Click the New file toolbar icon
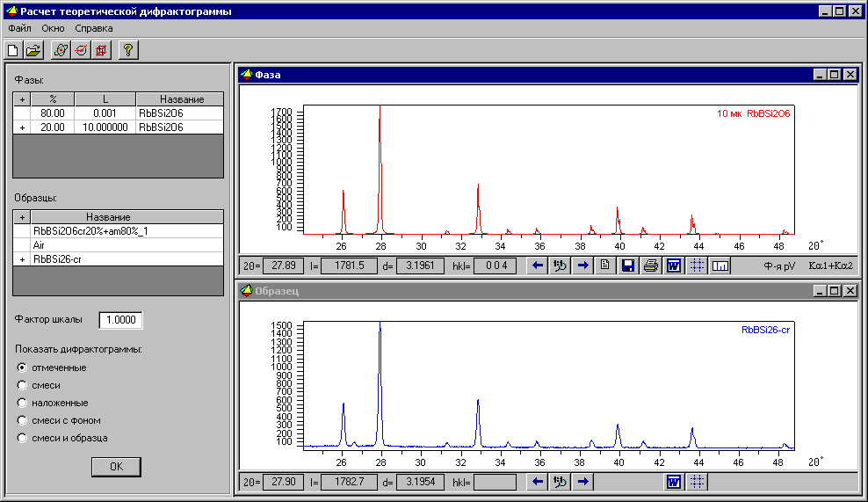The width and height of the screenshot is (868, 502). tap(13, 50)
